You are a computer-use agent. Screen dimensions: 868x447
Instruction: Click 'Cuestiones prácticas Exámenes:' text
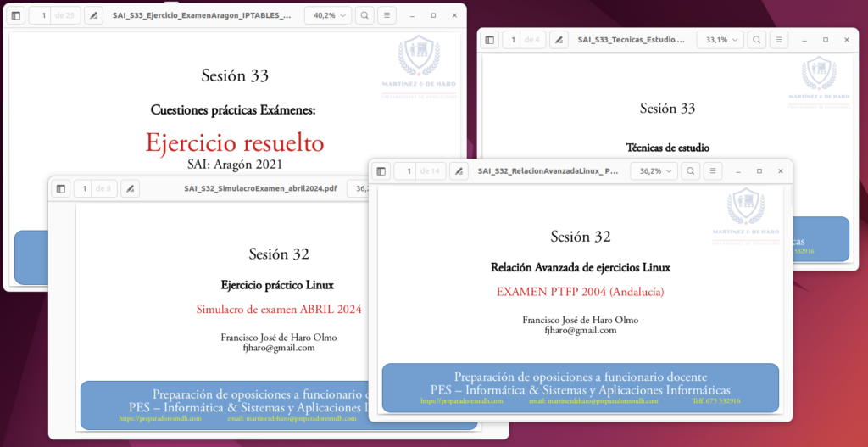[x=233, y=110]
